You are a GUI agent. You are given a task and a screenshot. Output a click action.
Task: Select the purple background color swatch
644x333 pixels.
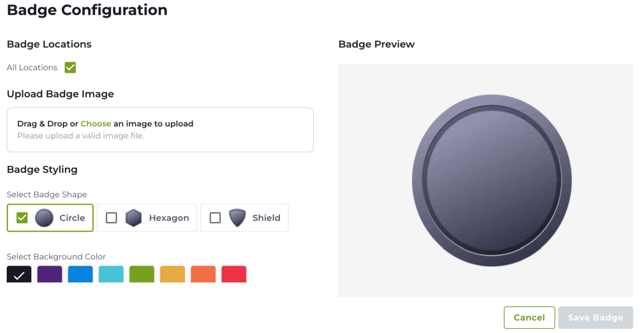(x=50, y=274)
